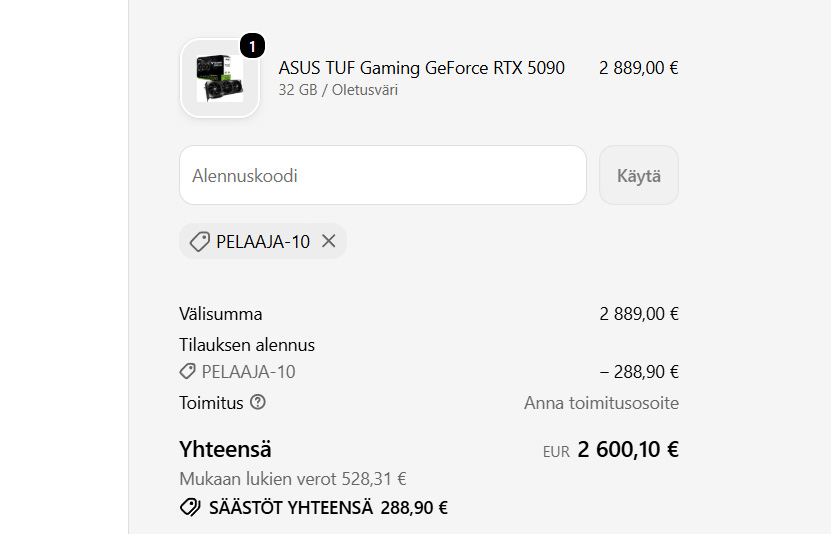Click the Anna toimitusosoite shipping text
This screenshot has height=534, width=831.
click(x=602, y=403)
